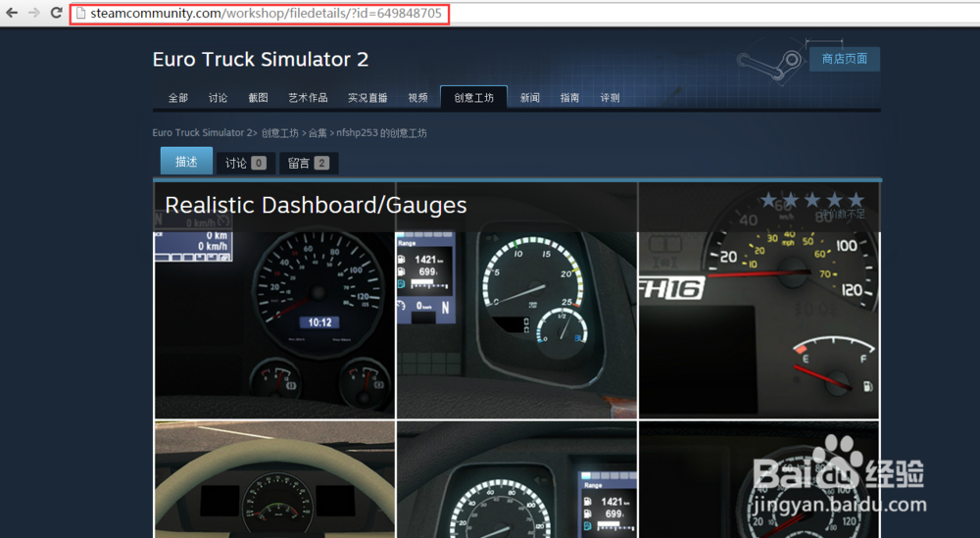Open the 截图 screenshots tab
Viewport: 980px width, 538px height.
click(258, 97)
